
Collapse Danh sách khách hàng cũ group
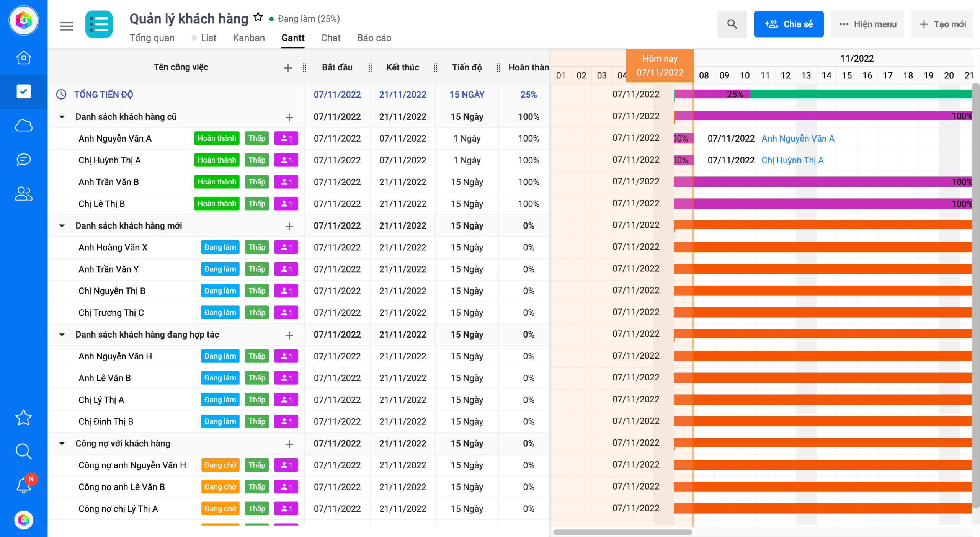(x=62, y=117)
